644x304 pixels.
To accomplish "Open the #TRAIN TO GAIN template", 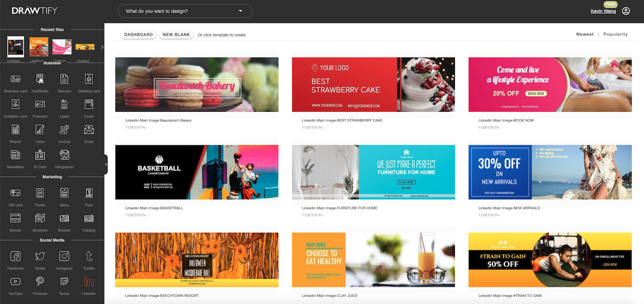I will pos(550,260).
